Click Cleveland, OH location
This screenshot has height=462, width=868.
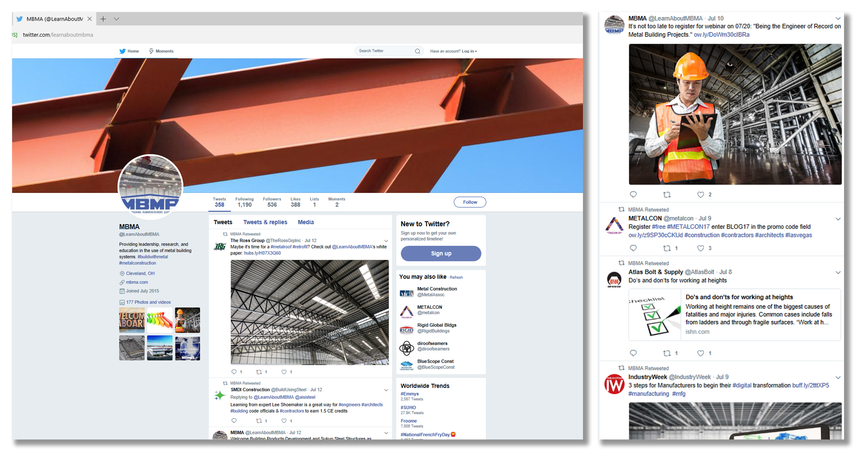point(140,274)
